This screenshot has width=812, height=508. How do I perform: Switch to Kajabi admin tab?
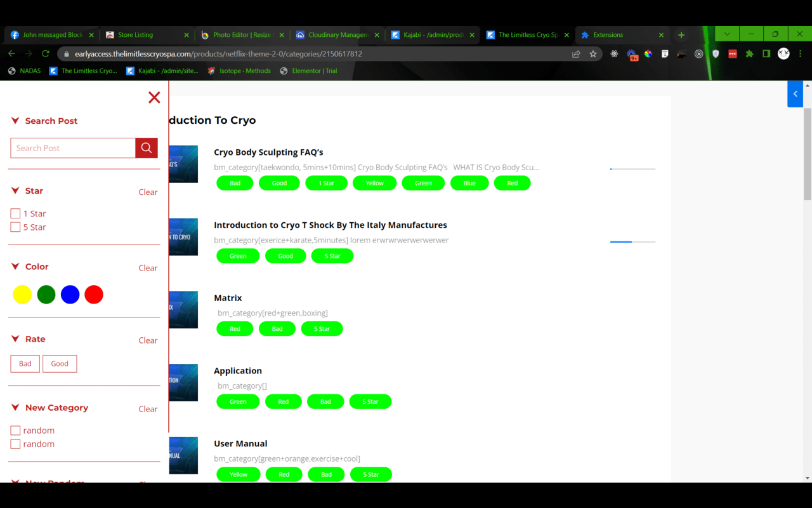tap(433, 35)
